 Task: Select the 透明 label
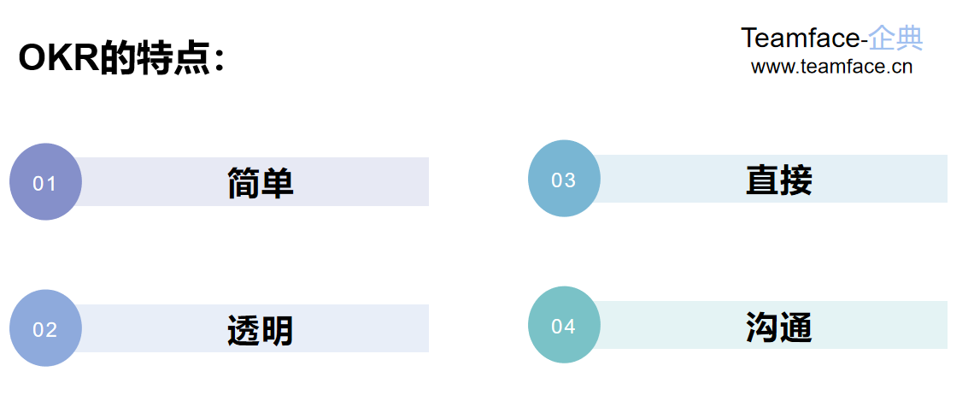tap(260, 330)
